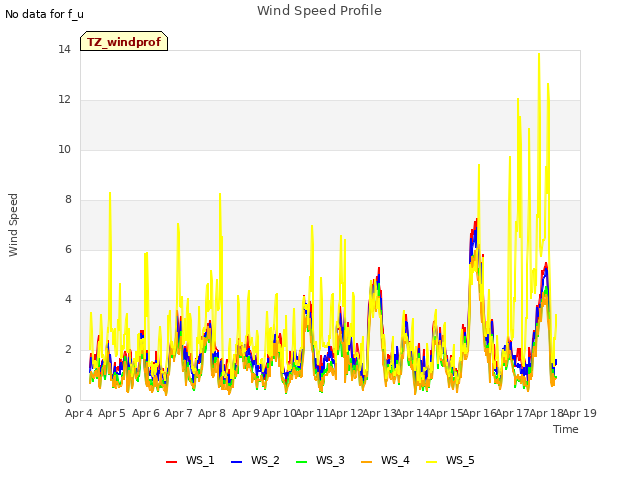Click the TZ_windprof annotation label
Image resolution: width=640 pixels, height=480 pixels.
(x=124, y=41)
